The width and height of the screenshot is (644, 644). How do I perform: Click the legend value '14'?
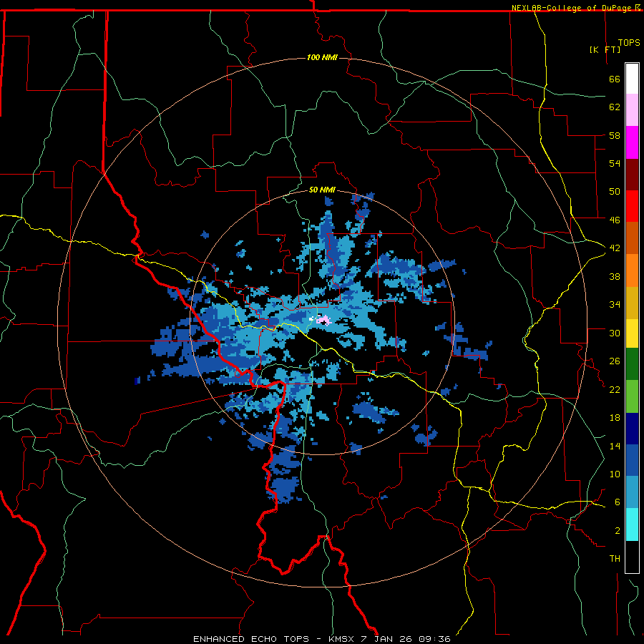click(x=615, y=446)
